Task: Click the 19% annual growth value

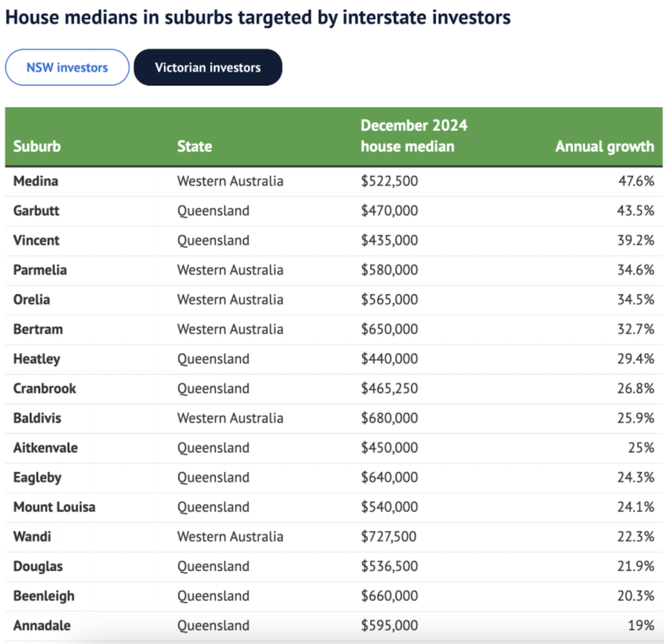Action: pyautogui.click(x=641, y=625)
